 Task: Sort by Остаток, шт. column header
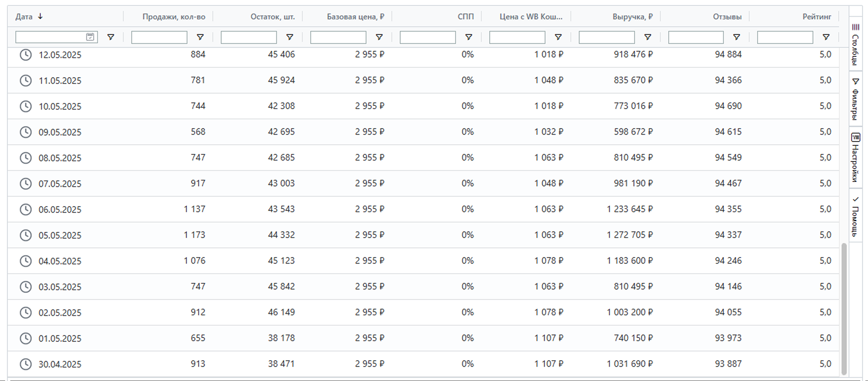(x=272, y=16)
